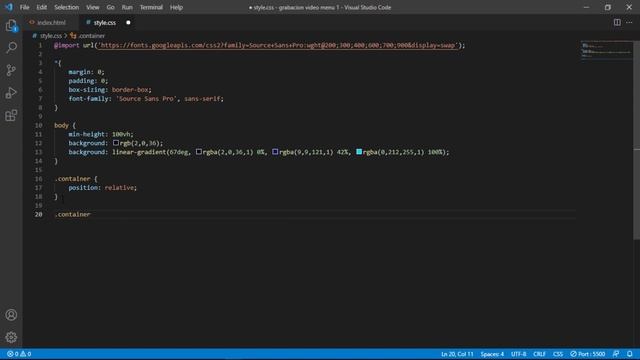640x360 pixels.
Task: Click the 'body' selector text
Action: click(x=61, y=125)
